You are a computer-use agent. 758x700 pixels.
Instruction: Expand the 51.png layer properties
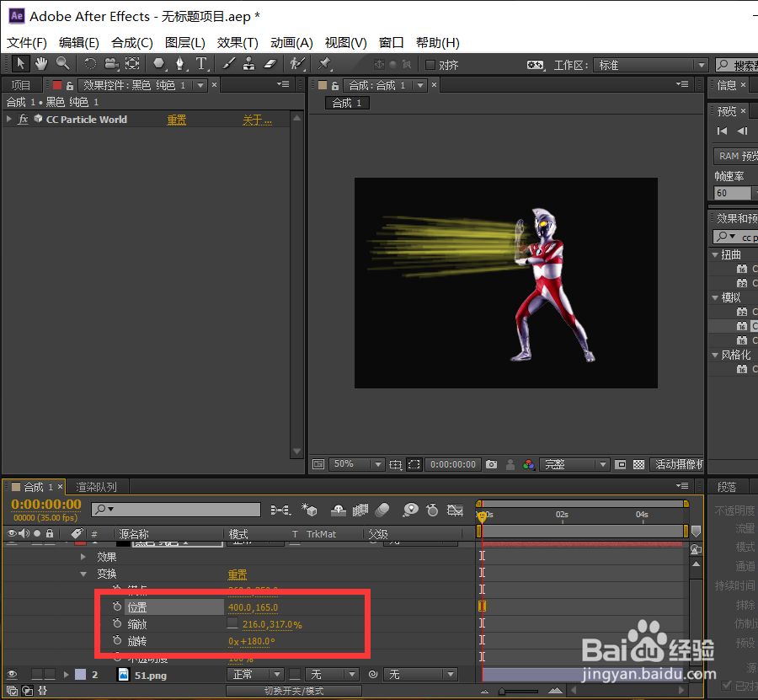tap(67, 675)
